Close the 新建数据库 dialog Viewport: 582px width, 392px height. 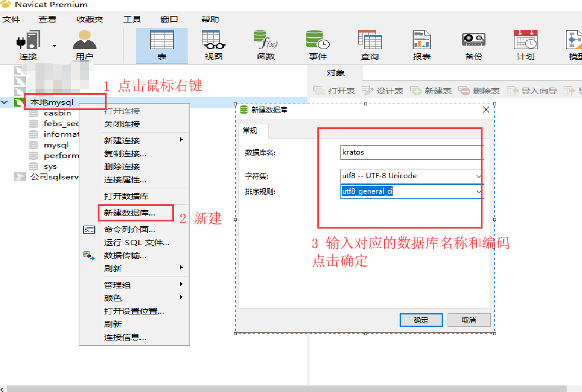point(486,110)
